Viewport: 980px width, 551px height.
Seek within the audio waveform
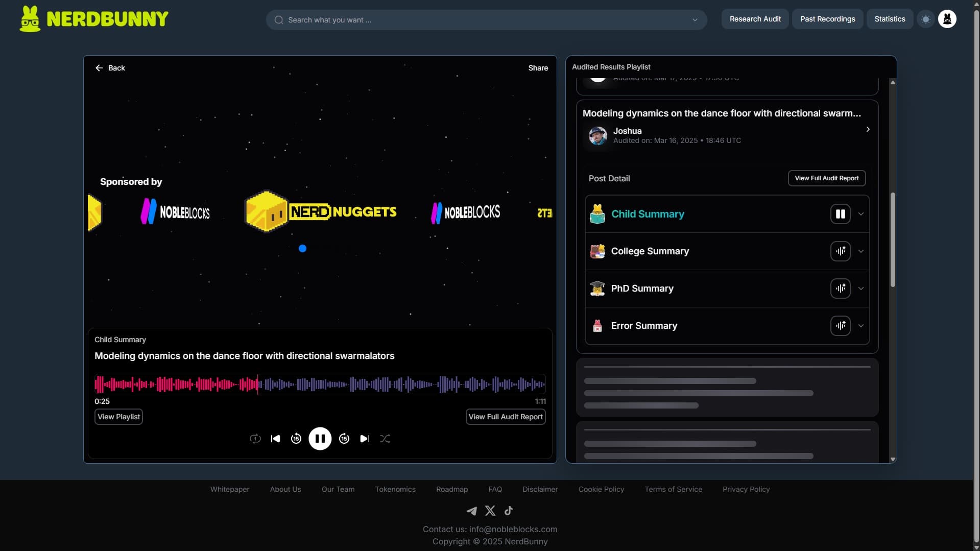point(320,384)
